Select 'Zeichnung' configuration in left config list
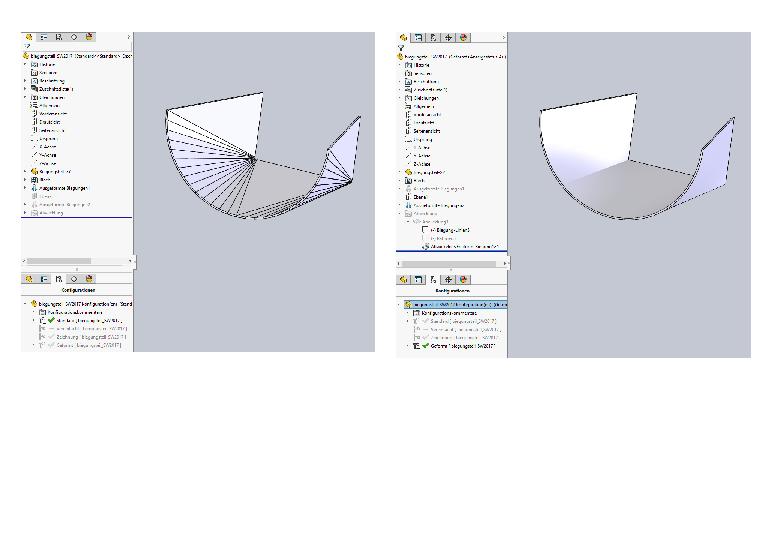Image resolution: width=780 pixels, height=540 pixels. pyautogui.click(x=83, y=337)
